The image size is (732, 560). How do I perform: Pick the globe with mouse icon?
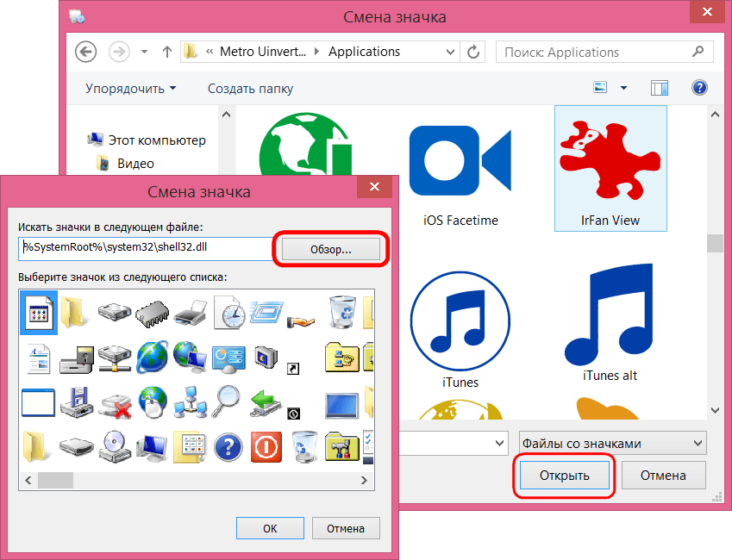tap(153, 401)
